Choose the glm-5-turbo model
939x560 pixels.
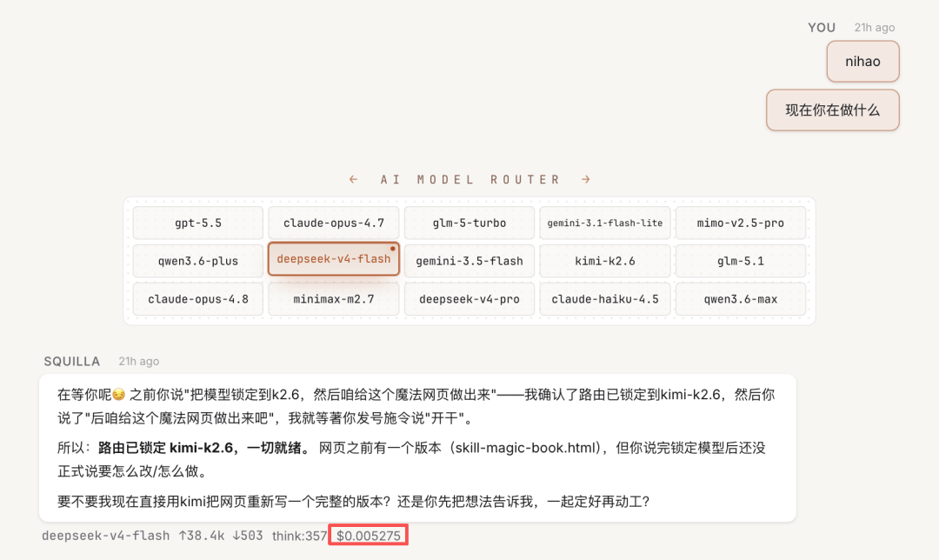469,223
